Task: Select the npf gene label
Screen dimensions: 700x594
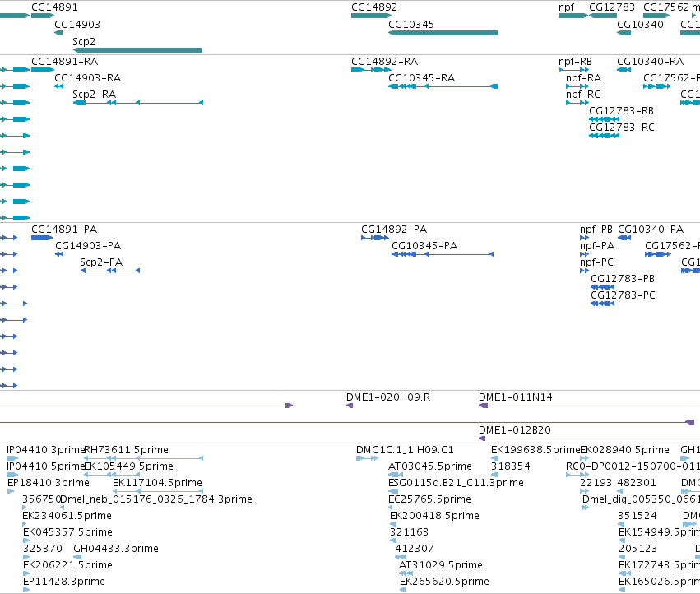Action: (566, 7)
